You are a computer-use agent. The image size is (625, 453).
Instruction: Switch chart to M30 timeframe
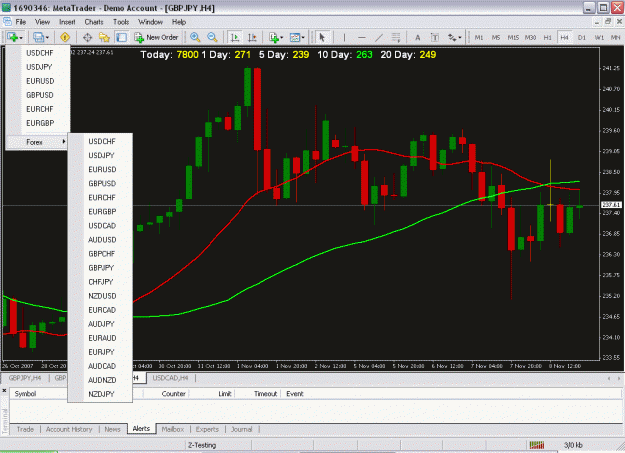tap(530, 37)
